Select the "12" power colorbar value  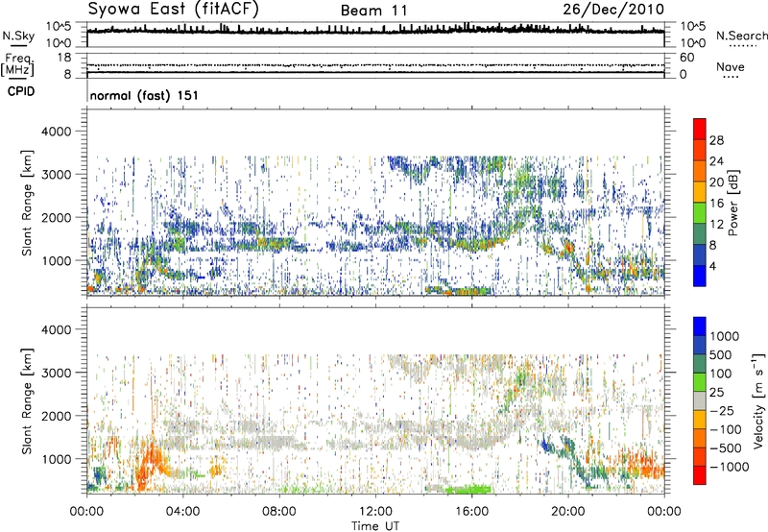tap(716, 225)
